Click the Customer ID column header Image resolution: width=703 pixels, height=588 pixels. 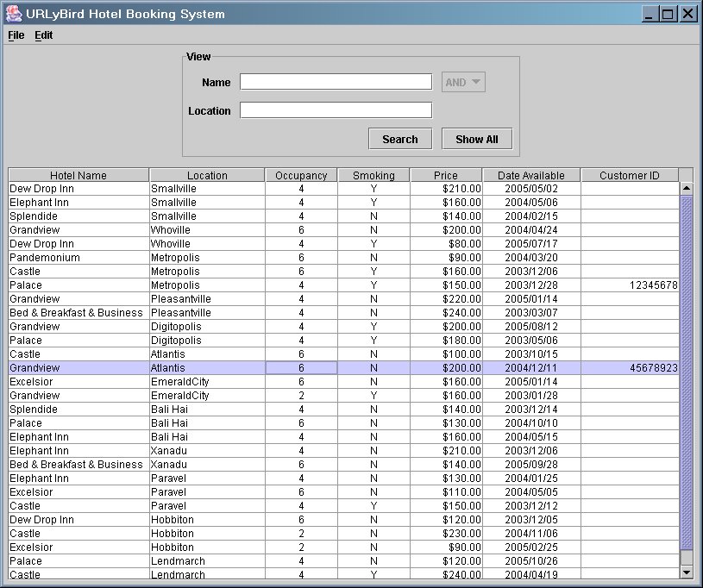630,175
